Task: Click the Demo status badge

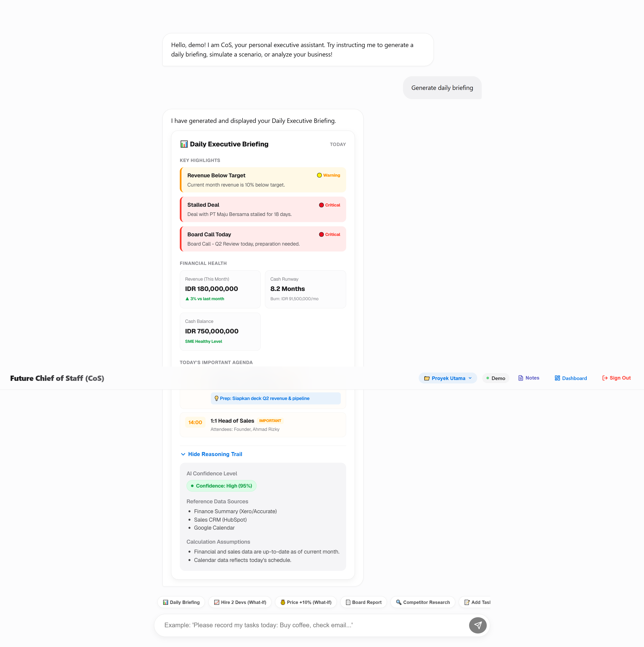Action: coord(496,378)
